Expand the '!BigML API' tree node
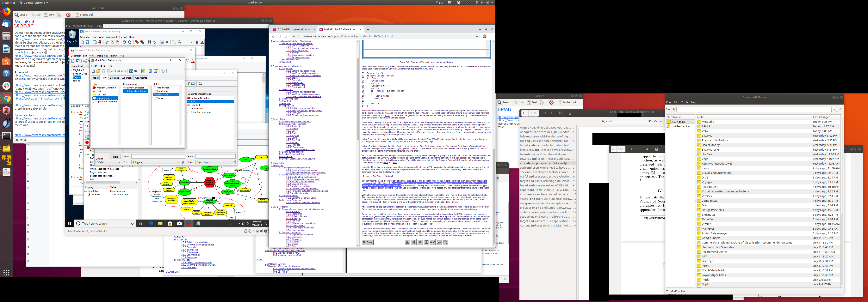The height and width of the screenshot is (302, 868). pos(71,70)
